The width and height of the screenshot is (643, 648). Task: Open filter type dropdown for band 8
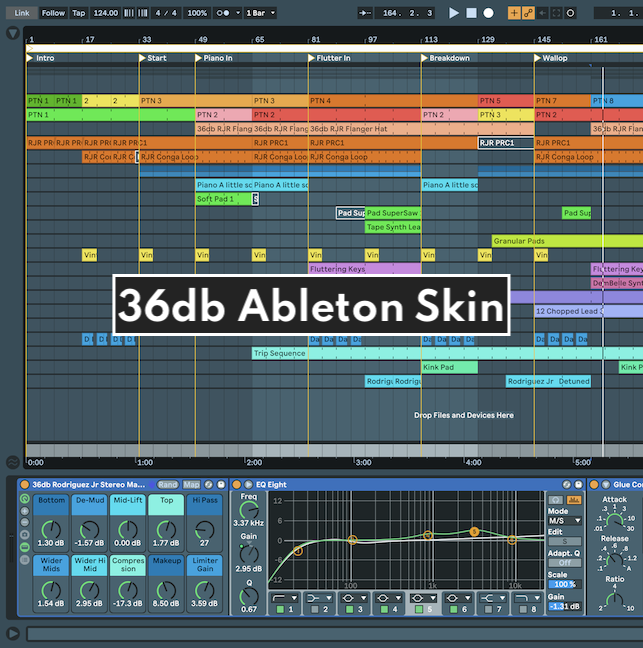527,598
